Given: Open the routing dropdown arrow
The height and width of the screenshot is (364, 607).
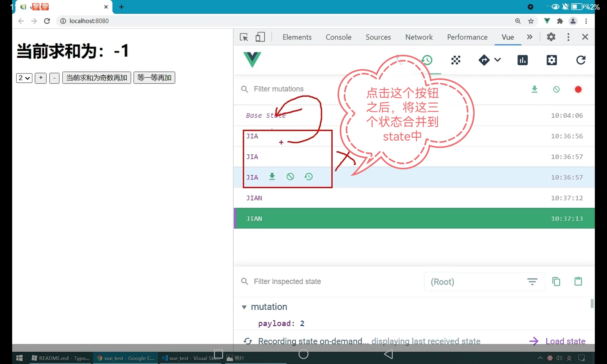Looking at the screenshot, I should (x=497, y=60).
